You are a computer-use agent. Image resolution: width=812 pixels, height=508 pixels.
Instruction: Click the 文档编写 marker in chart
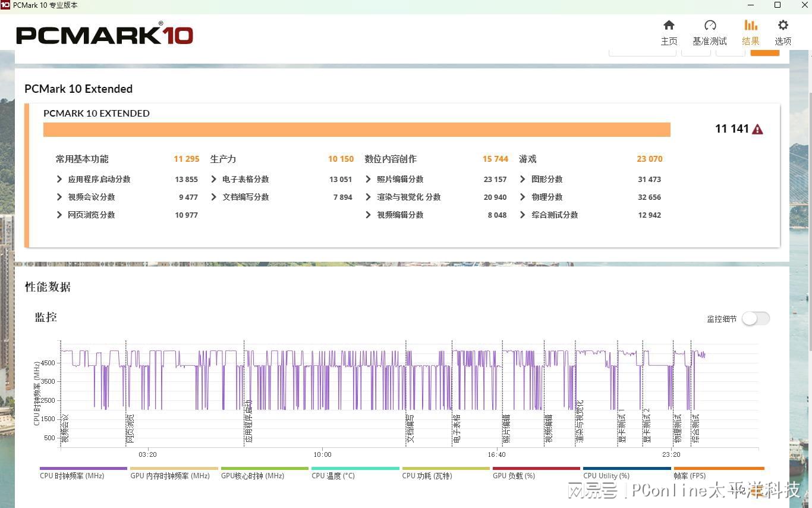(410, 428)
